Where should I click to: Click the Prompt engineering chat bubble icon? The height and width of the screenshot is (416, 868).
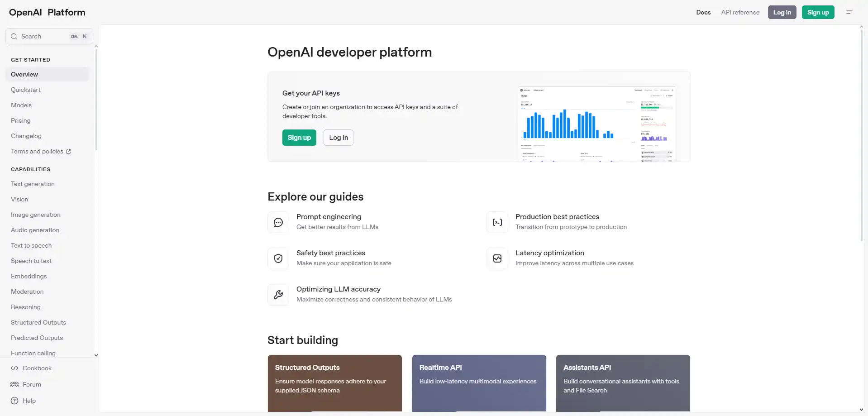point(278,222)
